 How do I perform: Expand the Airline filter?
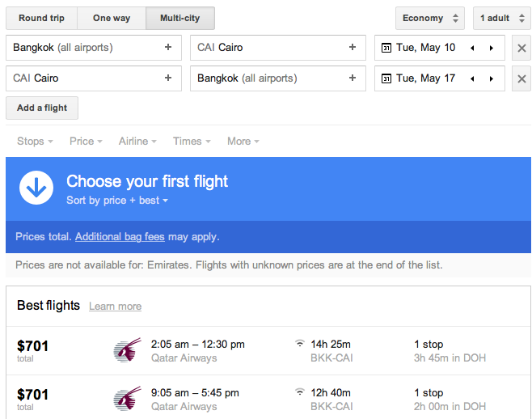(137, 142)
